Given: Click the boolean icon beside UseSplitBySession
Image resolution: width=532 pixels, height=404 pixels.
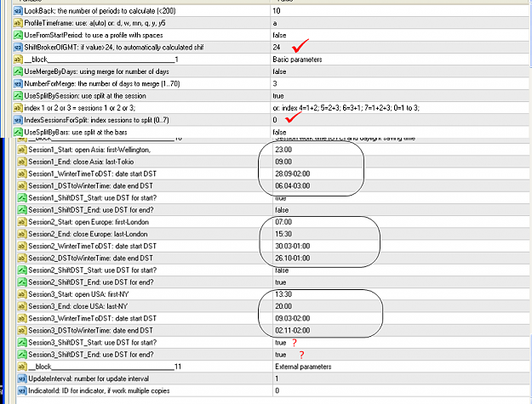Looking at the screenshot, I should (x=18, y=96).
